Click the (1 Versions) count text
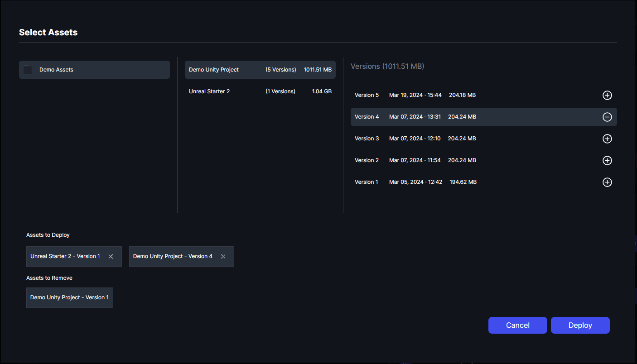637x364 pixels. pos(280,91)
